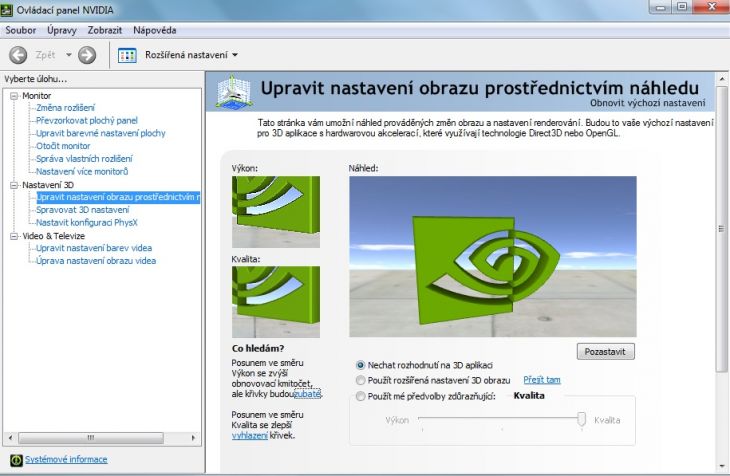Open the Systémové informace link
The image size is (730, 476).
pyautogui.click(x=66, y=460)
